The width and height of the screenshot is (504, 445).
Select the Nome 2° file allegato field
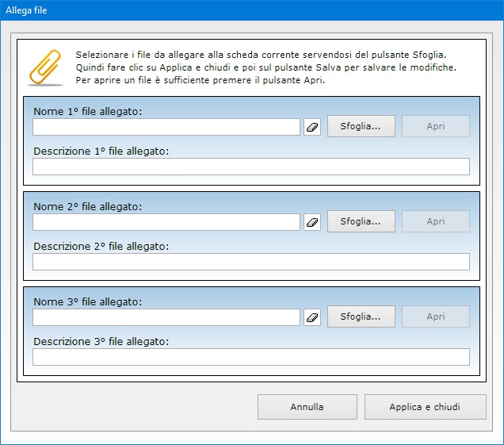coord(166,222)
